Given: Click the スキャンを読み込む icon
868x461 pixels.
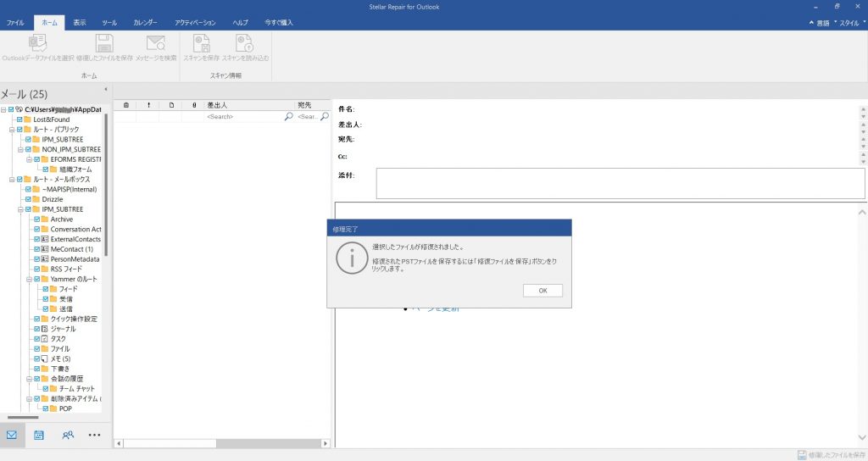Looking at the screenshot, I should (244, 42).
